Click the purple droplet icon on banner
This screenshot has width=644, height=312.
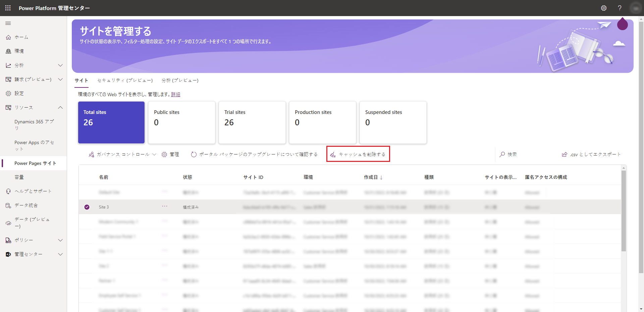623,24
